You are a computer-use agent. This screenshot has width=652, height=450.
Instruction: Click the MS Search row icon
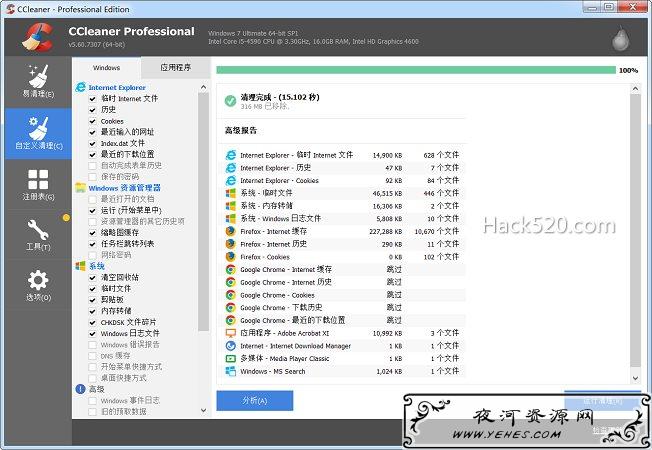(x=230, y=371)
